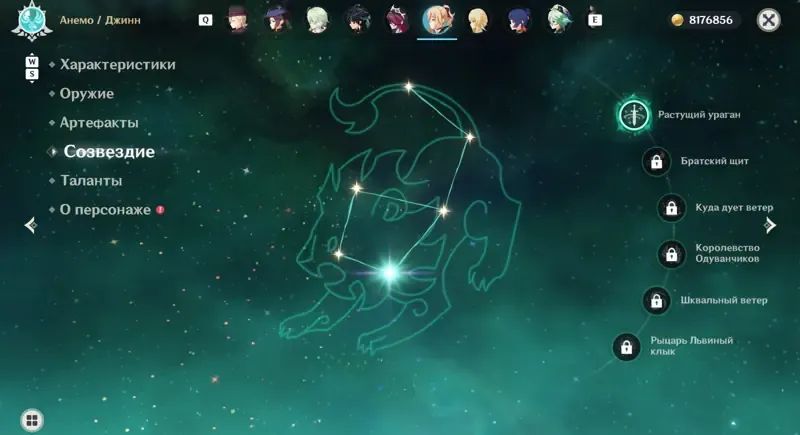
Task: Click the Q key previous-character icon
Action: (x=206, y=20)
